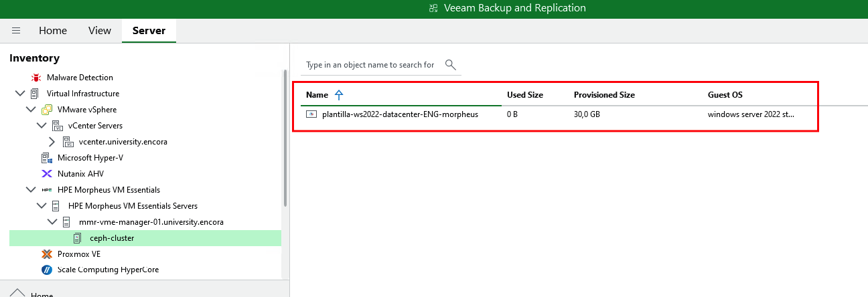Collapse the vCenter Servers node
The image size is (868, 297).
42,126
